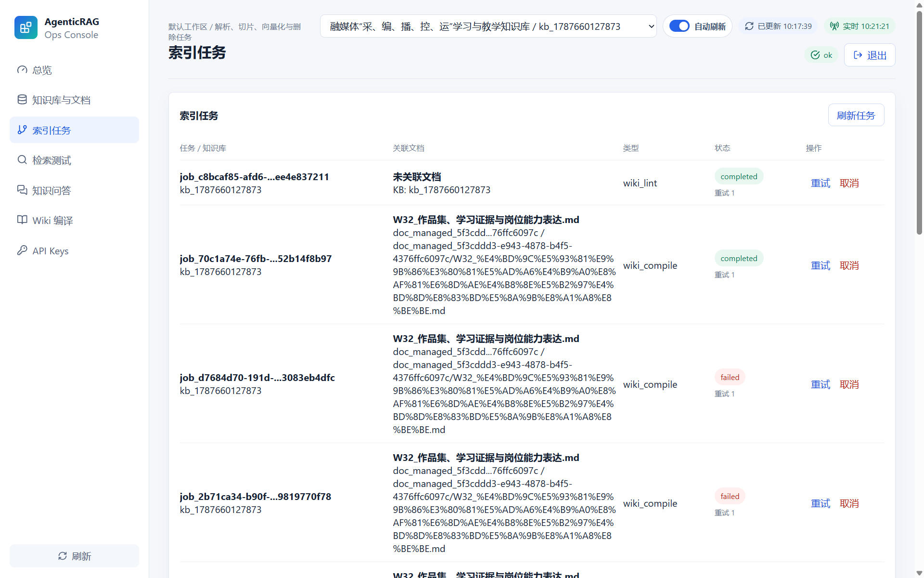924x578 pixels.
Task: Click the AgenticRAG logo icon
Action: point(26,27)
